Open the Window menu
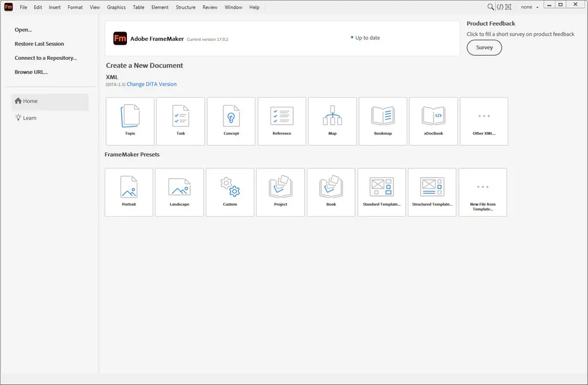 (x=233, y=7)
